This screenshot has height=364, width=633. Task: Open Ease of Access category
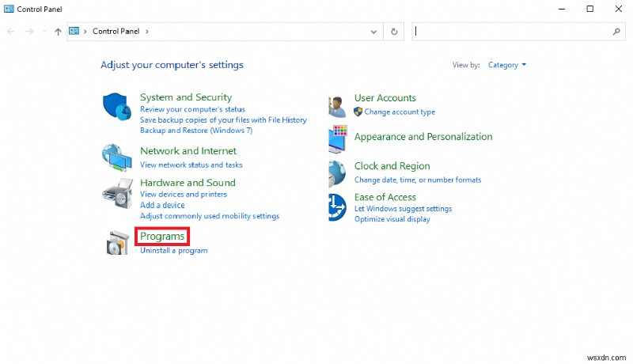[385, 197]
